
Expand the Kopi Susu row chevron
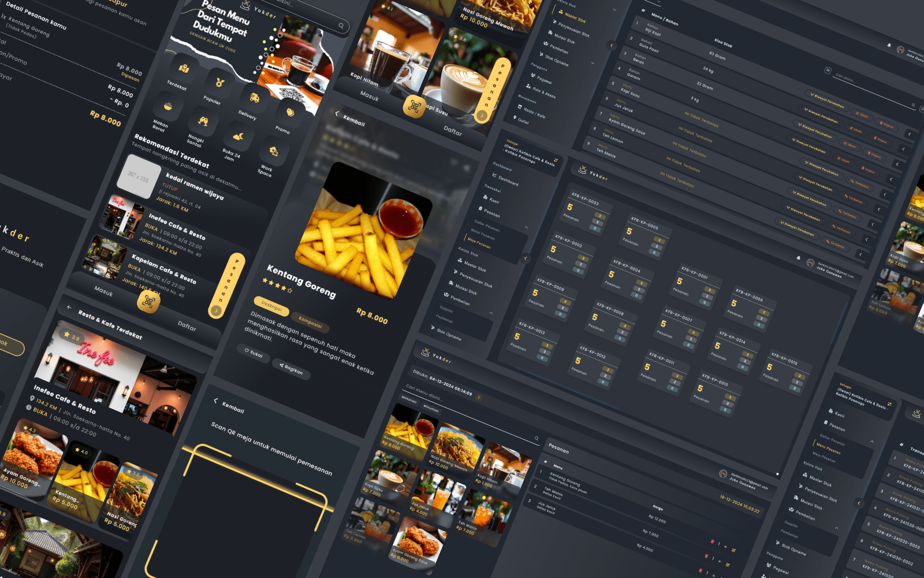884,194
